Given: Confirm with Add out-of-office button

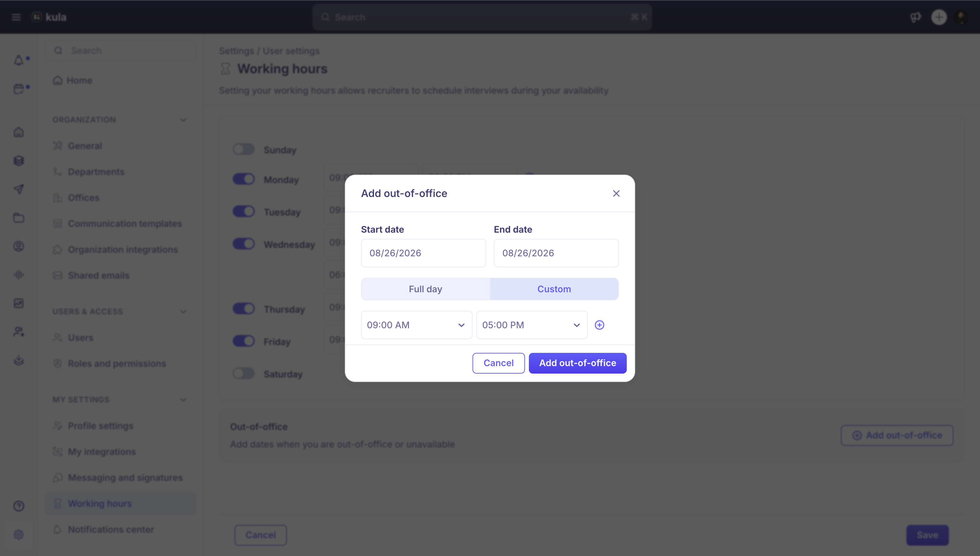Looking at the screenshot, I should [577, 363].
